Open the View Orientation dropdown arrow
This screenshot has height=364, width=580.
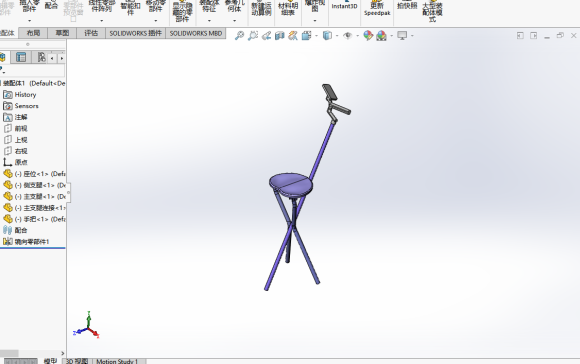(x=316, y=36)
